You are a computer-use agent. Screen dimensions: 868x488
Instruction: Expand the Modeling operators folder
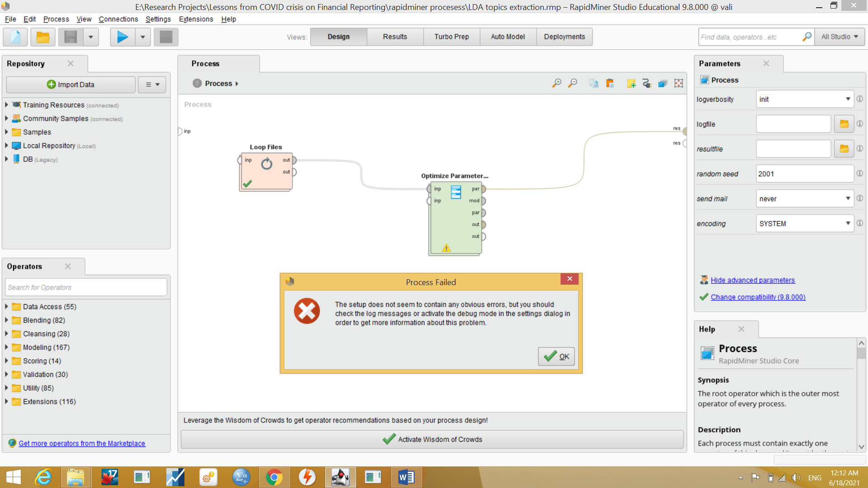coord(7,347)
